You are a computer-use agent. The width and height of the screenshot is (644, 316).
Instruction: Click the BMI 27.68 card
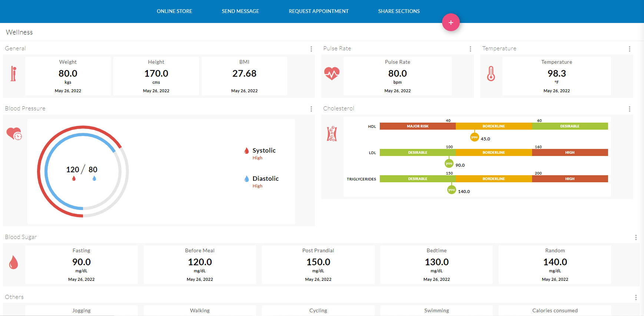(x=244, y=76)
